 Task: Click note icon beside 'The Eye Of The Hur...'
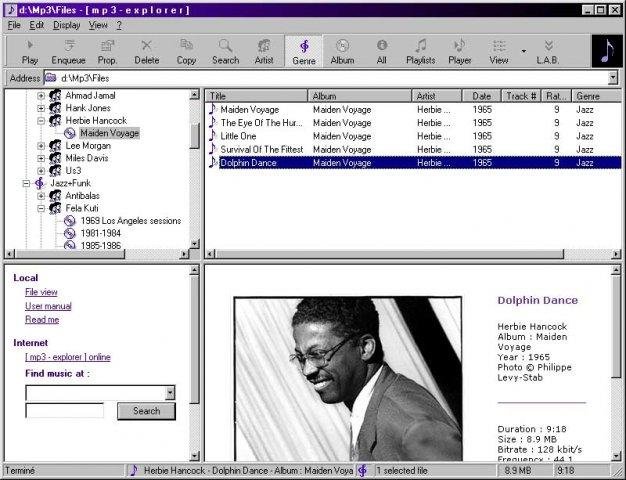tap(213, 122)
